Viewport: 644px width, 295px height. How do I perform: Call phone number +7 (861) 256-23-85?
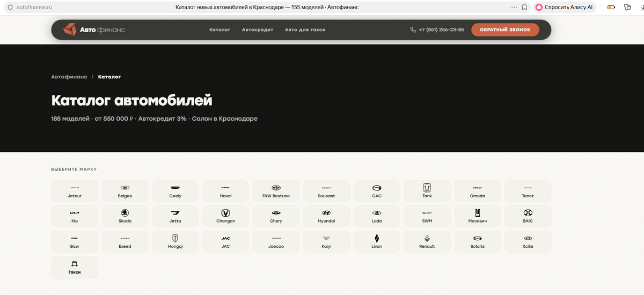pos(437,29)
